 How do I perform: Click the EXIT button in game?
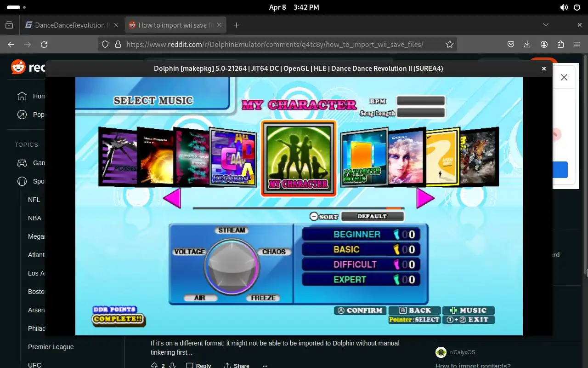pyautogui.click(x=468, y=320)
